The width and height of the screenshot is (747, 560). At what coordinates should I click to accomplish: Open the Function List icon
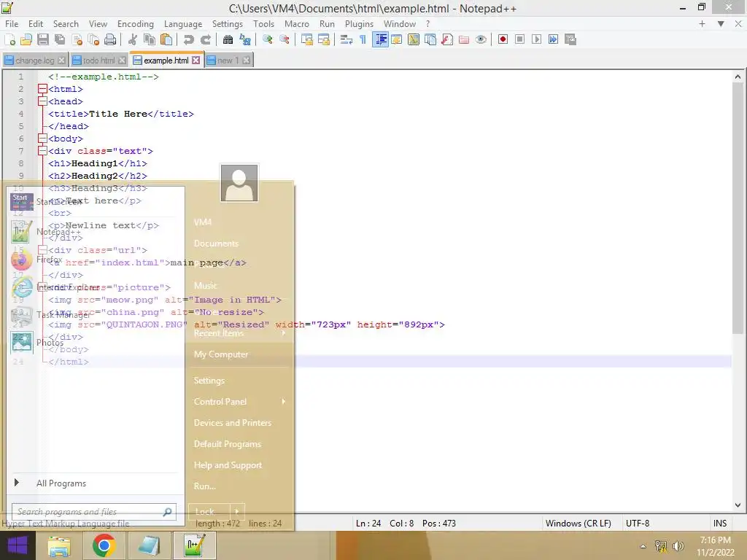447,39
